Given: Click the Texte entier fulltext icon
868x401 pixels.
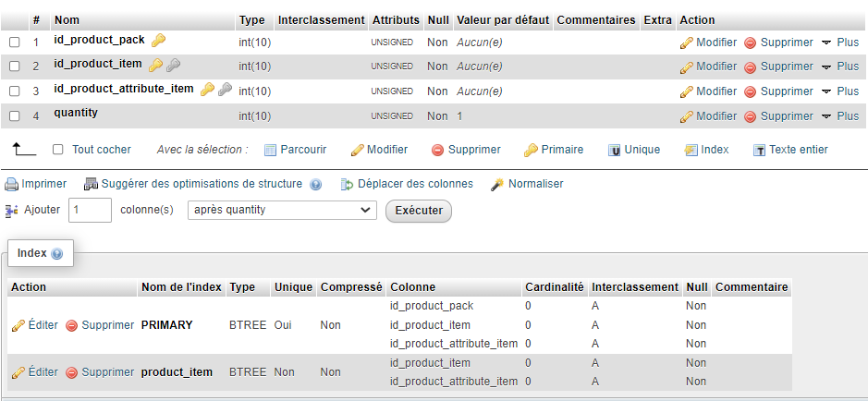Looking at the screenshot, I should (x=760, y=151).
